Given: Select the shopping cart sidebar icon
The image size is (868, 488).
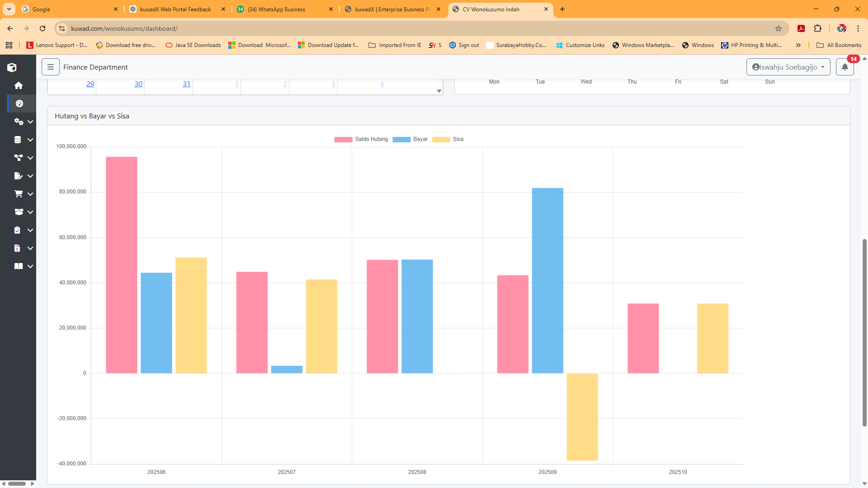Looking at the screenshot, I should (18, 194).
